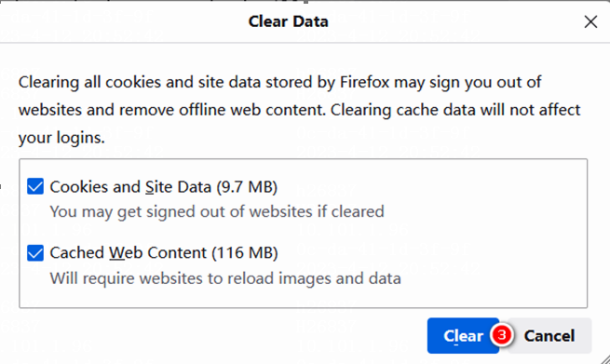
Task: Click the 9.7 MB cookie size text
Action: [247, 187]
